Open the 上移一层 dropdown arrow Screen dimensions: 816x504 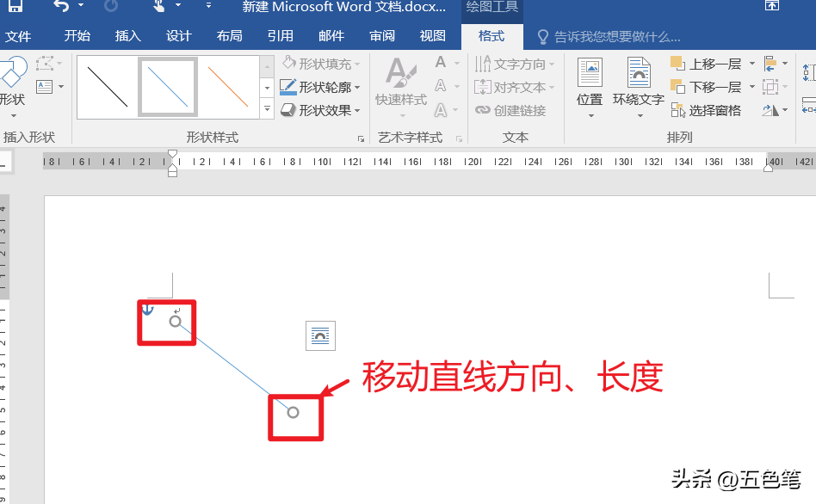click(x=752, y=64)
